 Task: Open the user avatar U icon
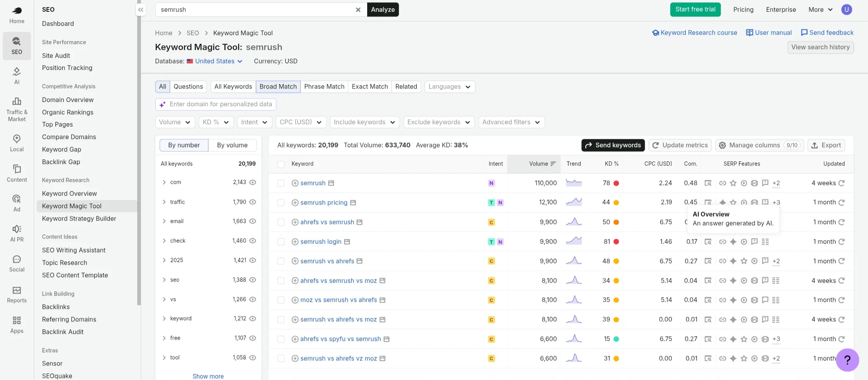tap(846, 9)
